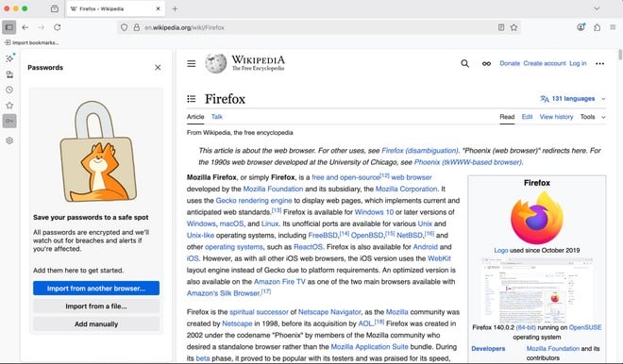
Task: Select the Read tab
Action: coord(507,117)
